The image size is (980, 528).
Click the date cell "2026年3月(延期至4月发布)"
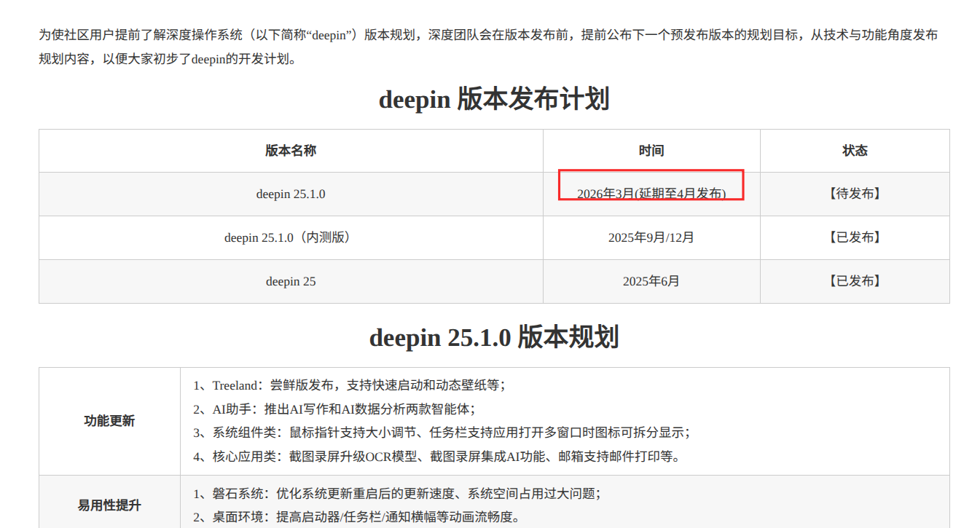click(651, 194)
